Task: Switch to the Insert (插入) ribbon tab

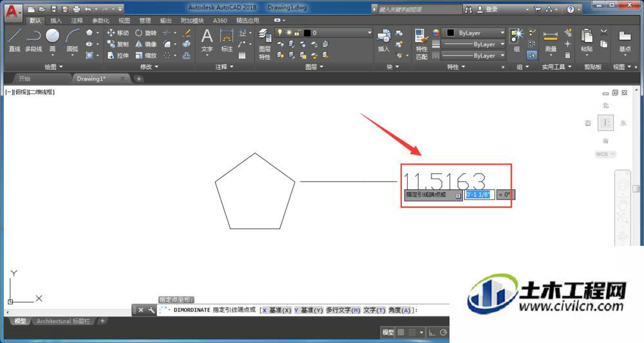Action: tap(56, 21)
